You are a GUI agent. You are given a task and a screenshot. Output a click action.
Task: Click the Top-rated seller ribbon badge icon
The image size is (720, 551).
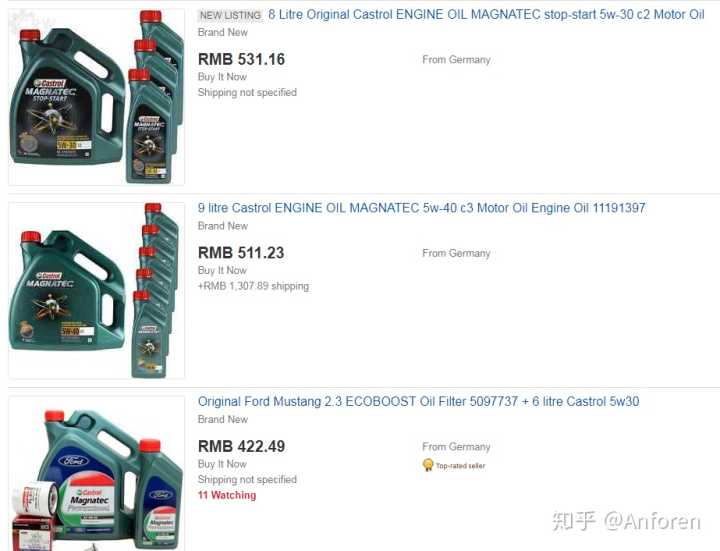click(428, 465)
